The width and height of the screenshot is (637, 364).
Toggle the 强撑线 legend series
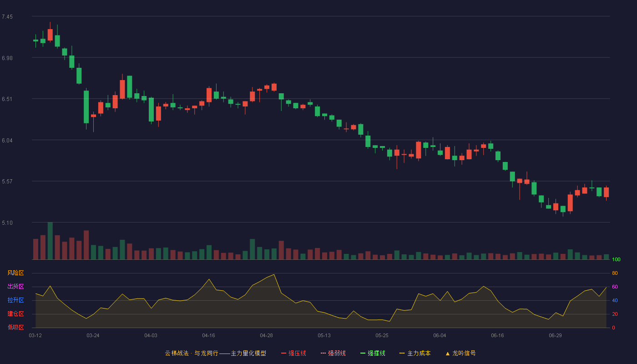coord(373,353)
